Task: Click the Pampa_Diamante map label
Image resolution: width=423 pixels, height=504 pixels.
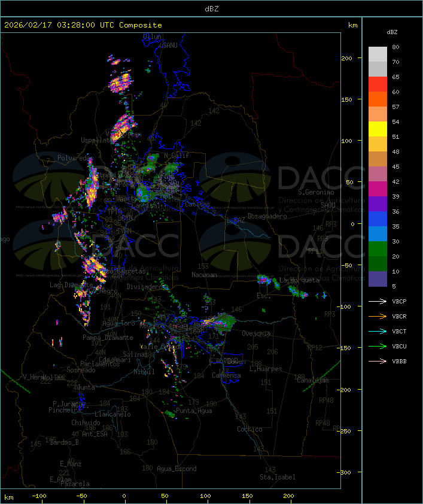Action: point(108,338)
